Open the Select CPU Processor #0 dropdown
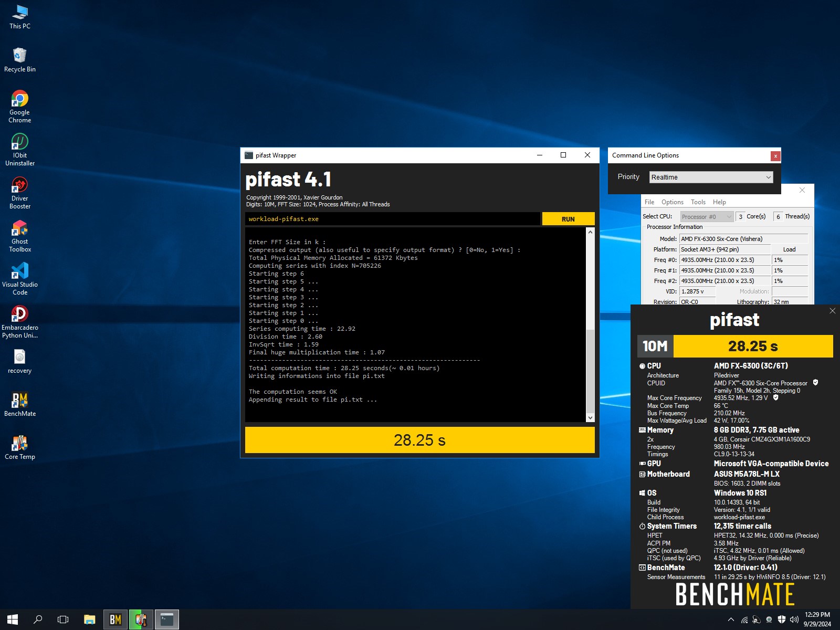This screenshot has width=840, height=630. click(707, 217)
